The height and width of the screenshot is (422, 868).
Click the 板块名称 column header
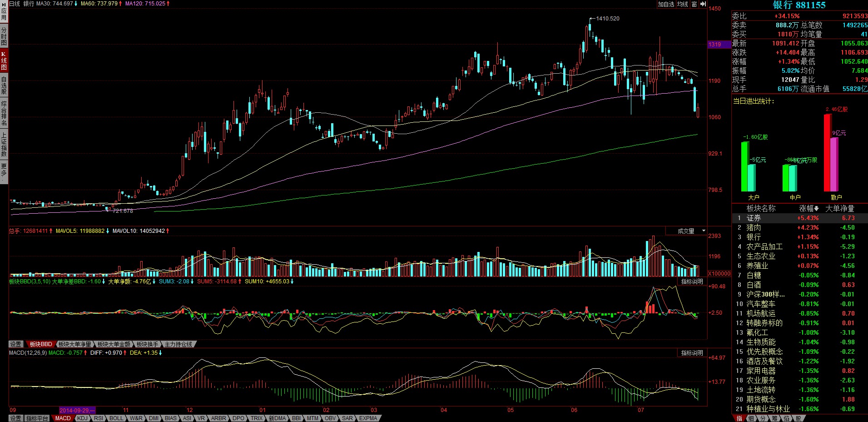tap(761, 208)
